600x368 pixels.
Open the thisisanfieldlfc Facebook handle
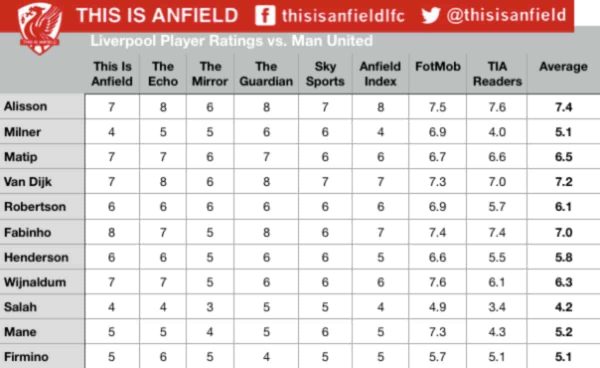(343, 16)
